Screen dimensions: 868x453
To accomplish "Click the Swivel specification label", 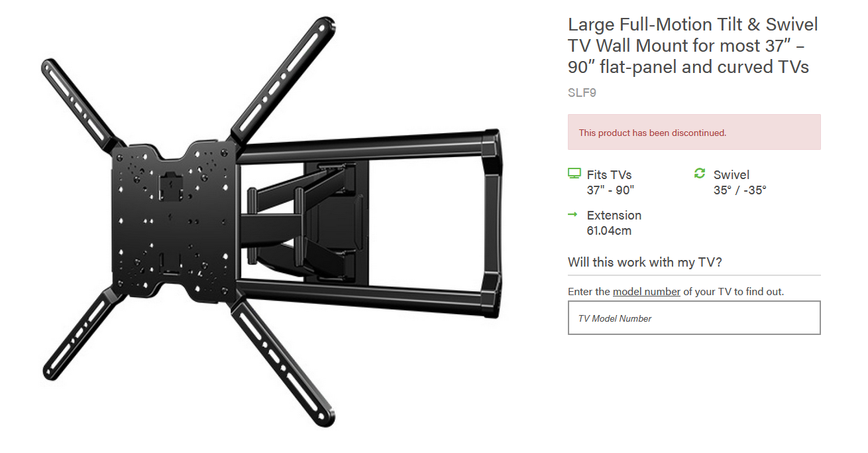I will coord(732,175).
